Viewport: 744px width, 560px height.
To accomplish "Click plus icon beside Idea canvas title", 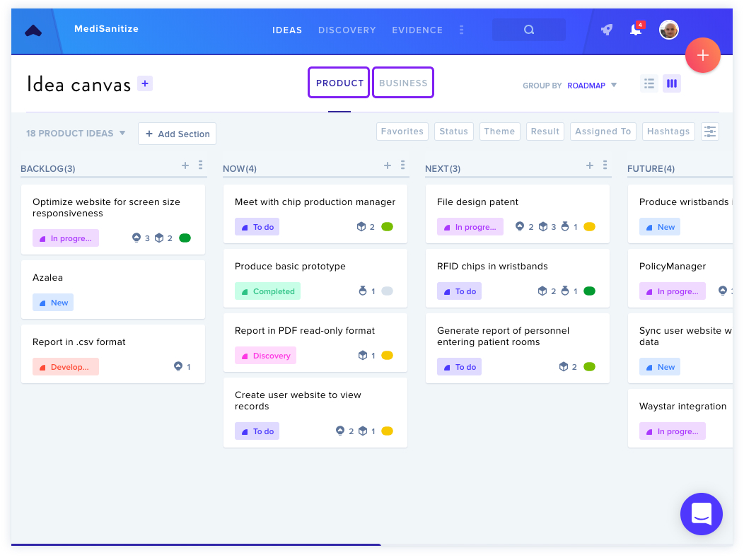I will pyautogui.click(x=145, y=83).
